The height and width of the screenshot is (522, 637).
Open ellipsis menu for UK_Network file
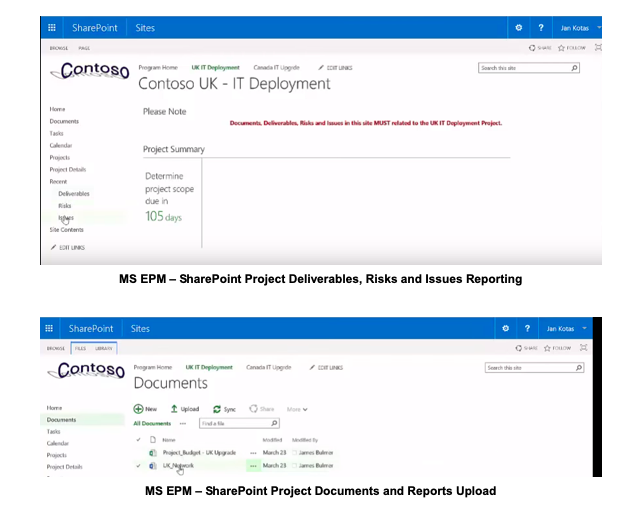253,466
